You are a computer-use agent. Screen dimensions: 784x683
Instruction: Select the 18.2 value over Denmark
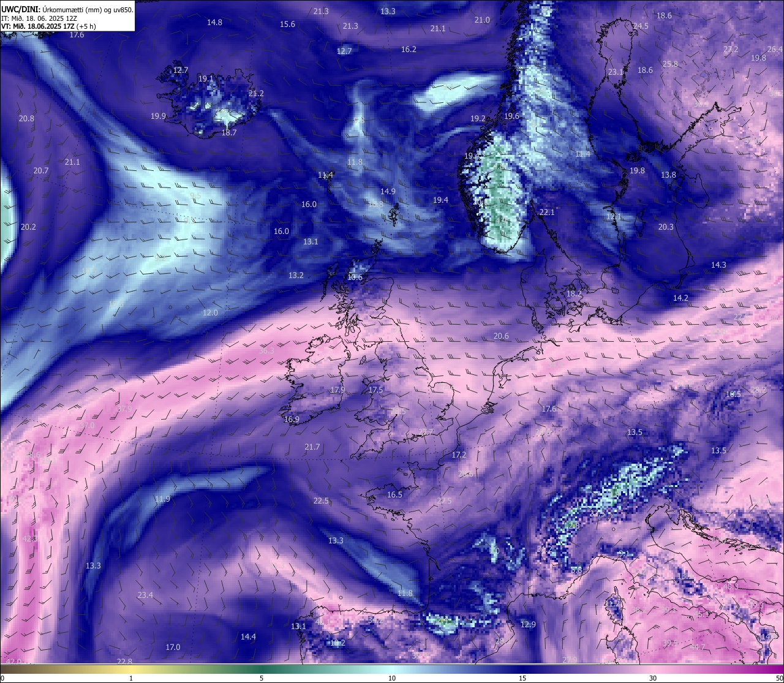click(x=574, y=293)
